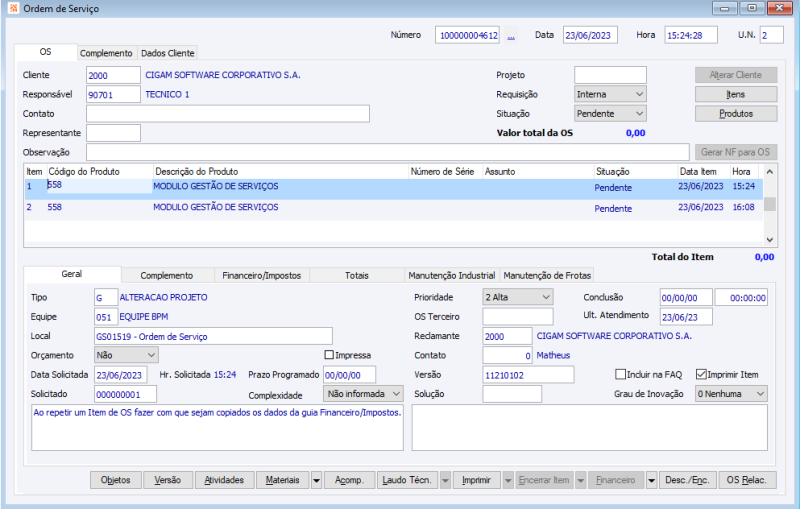Click the OS Relac. button

[x=747, y=480]
